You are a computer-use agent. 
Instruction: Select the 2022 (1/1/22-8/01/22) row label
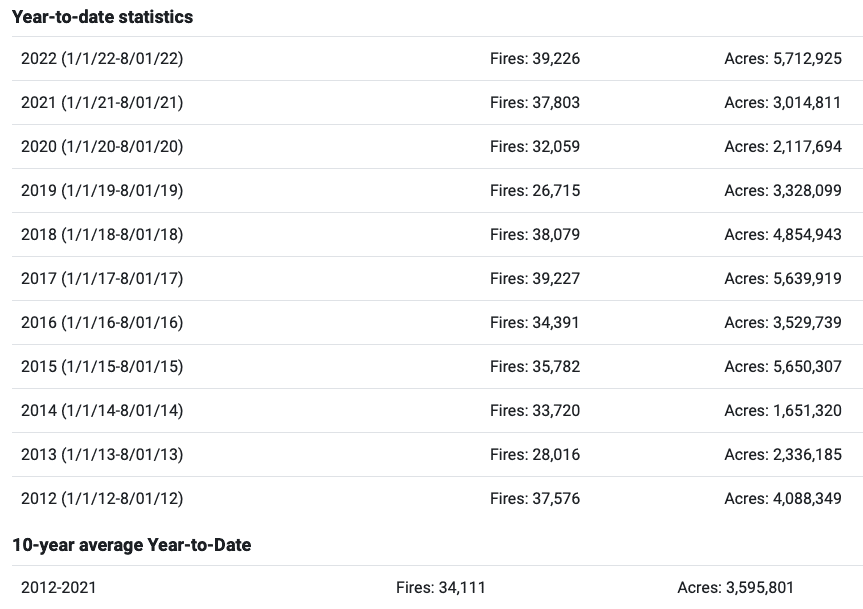102,58
